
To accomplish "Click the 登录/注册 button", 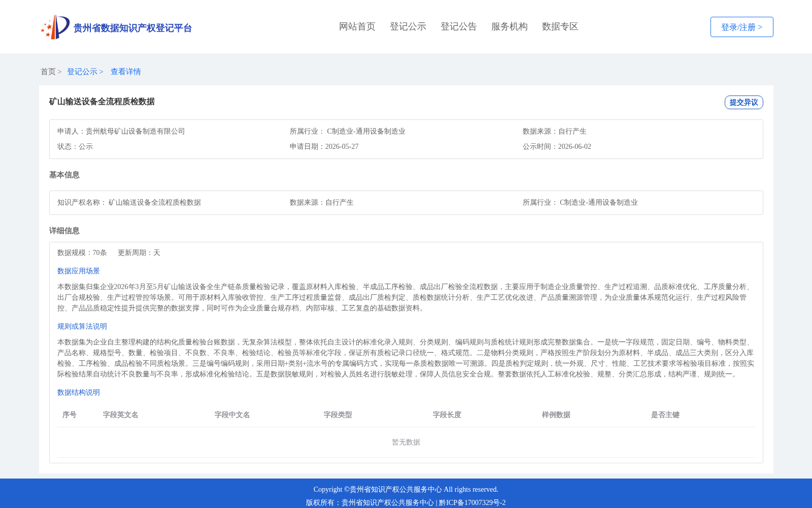I will [x=742, y=27].
